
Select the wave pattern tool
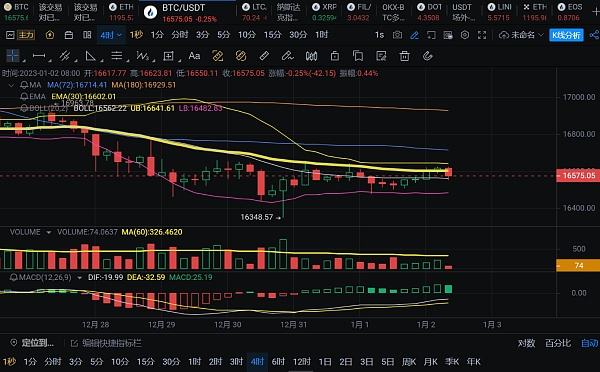[x=143, y=56]
